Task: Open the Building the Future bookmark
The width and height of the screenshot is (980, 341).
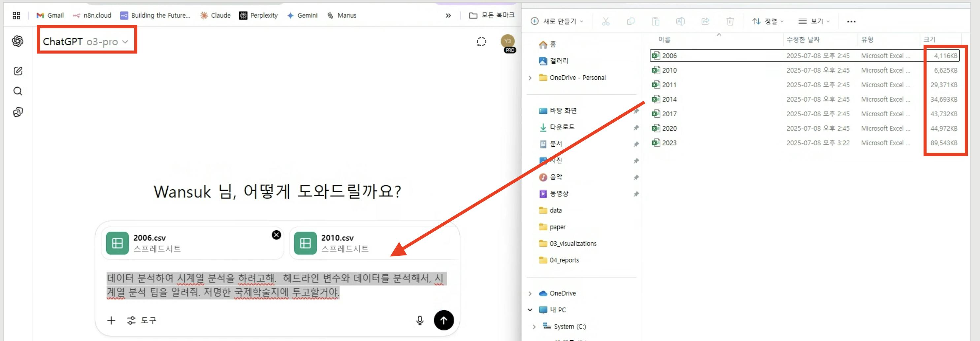Action: 155,15
